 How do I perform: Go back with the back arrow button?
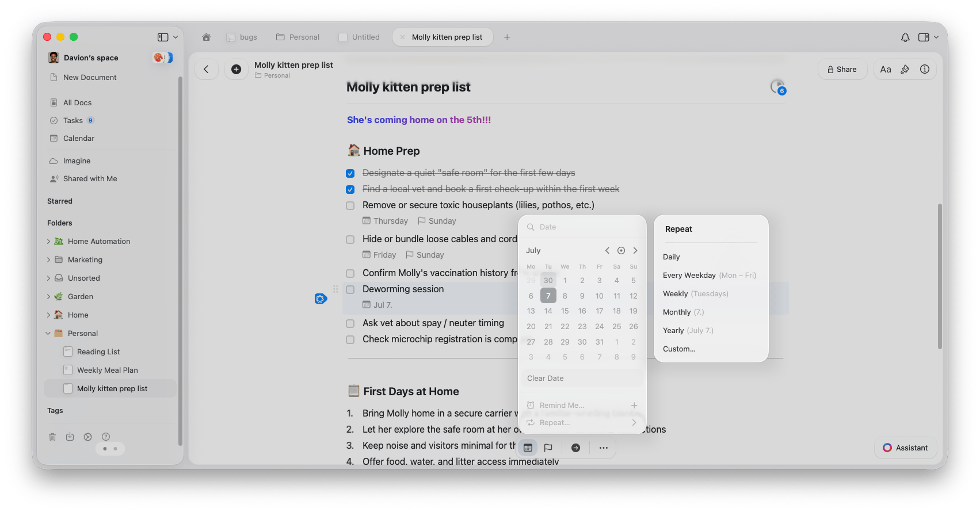206,70
